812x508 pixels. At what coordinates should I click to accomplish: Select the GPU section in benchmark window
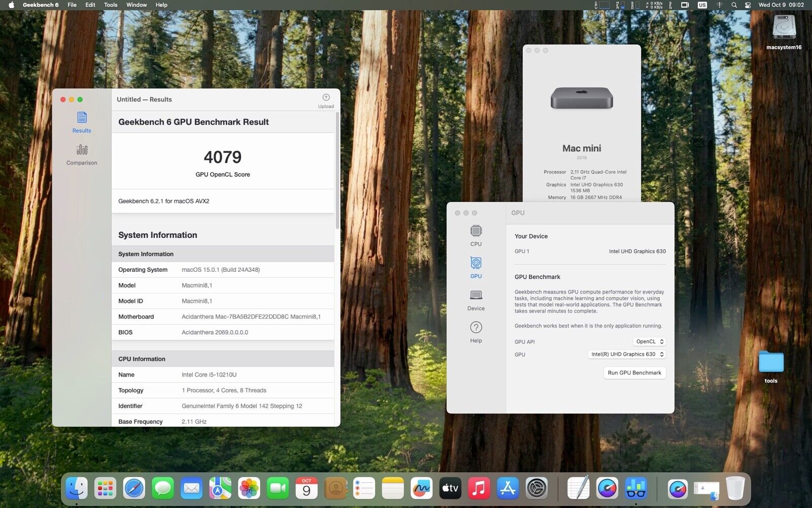point(476,268)
